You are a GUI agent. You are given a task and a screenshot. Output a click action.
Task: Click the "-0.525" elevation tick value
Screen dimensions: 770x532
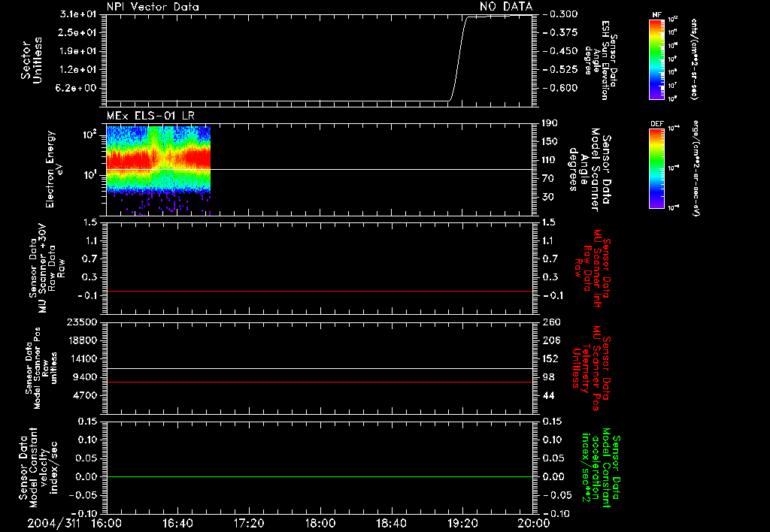(x=561, y=70)
